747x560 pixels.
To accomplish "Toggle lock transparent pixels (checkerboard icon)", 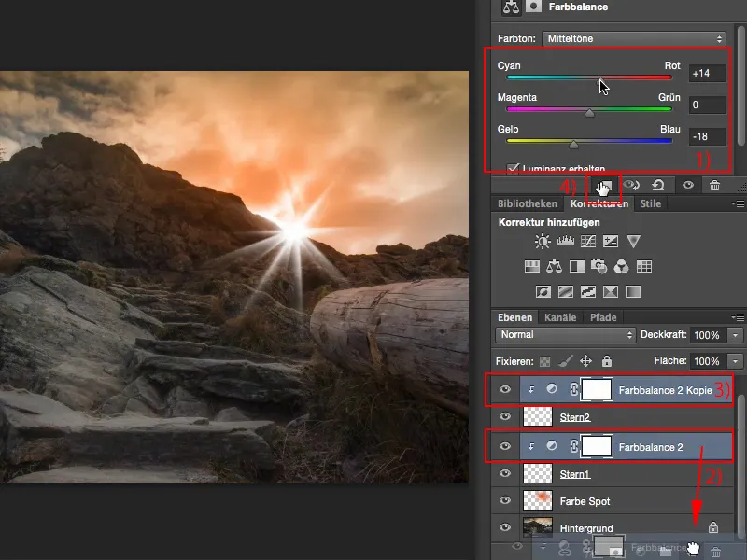I will point(545,361).
